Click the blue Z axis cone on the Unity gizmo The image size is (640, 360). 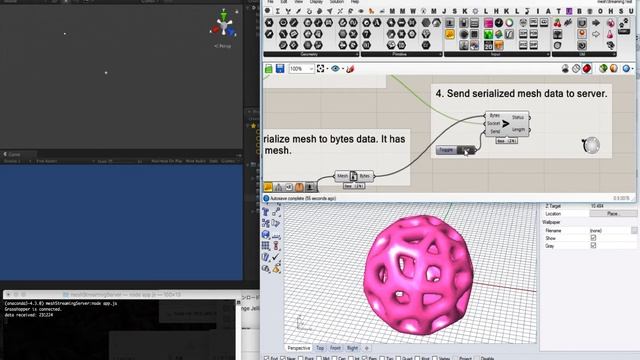click(x=231, y=31)
